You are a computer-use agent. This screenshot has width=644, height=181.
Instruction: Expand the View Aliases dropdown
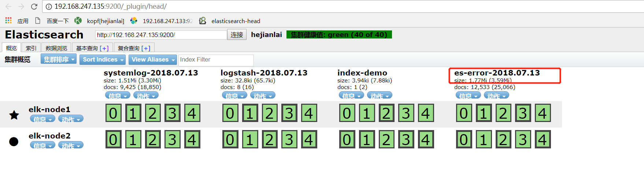click(x=153, y=59)
